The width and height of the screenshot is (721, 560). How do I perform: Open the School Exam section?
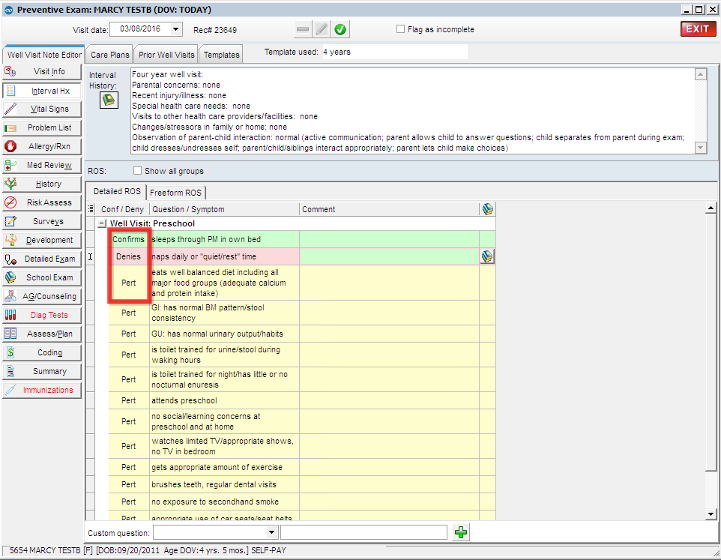pos(42,278)
